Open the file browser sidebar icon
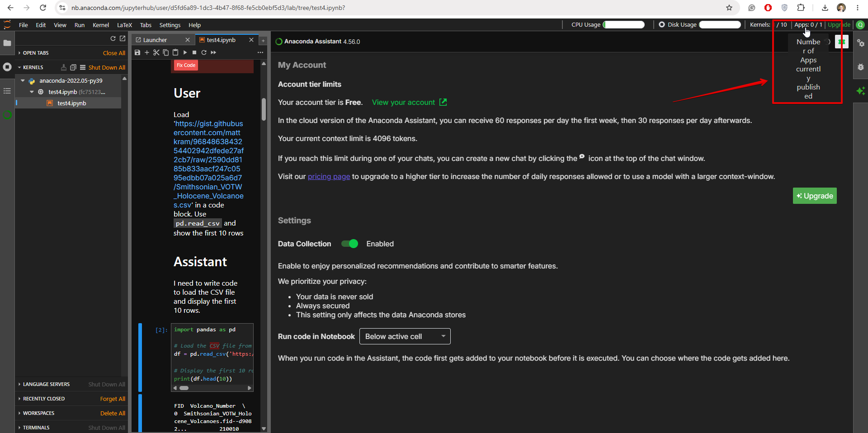The width and height of the screenshot is (868, 433). tap(7, 43)
